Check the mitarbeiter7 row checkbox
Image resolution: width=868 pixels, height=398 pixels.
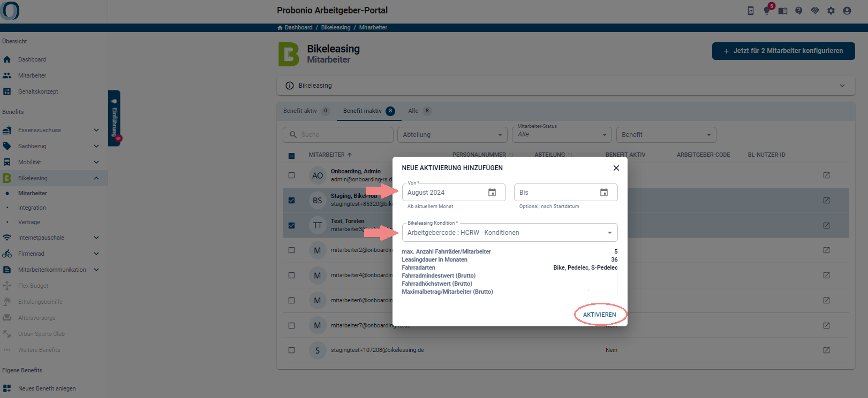[x=291, y=325]
